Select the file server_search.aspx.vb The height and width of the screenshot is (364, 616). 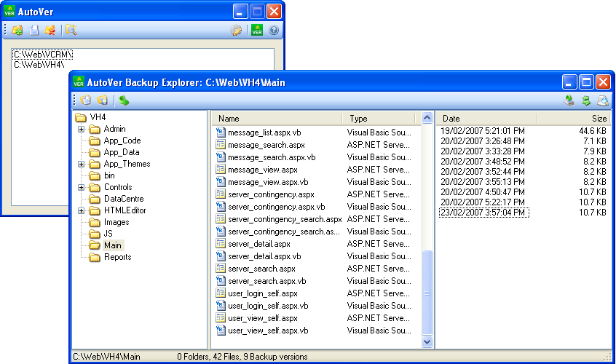(266, 281)
